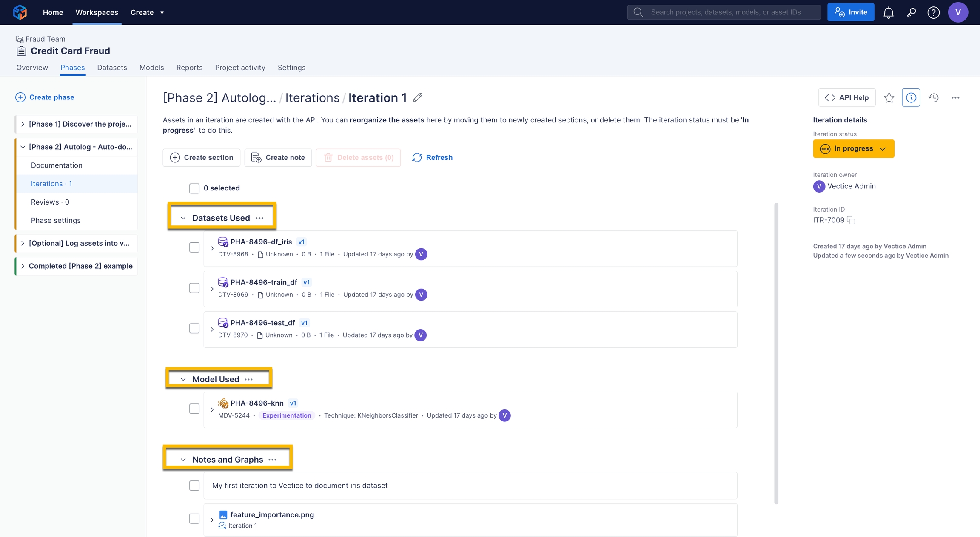980x537 pixels.
Task: Toggle the iteration info panel icon
Action: pos(911,98)
